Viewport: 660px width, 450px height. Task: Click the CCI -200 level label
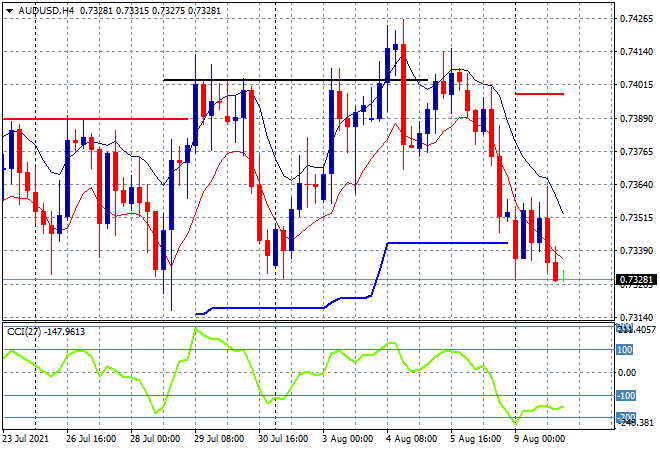[625, 417]
